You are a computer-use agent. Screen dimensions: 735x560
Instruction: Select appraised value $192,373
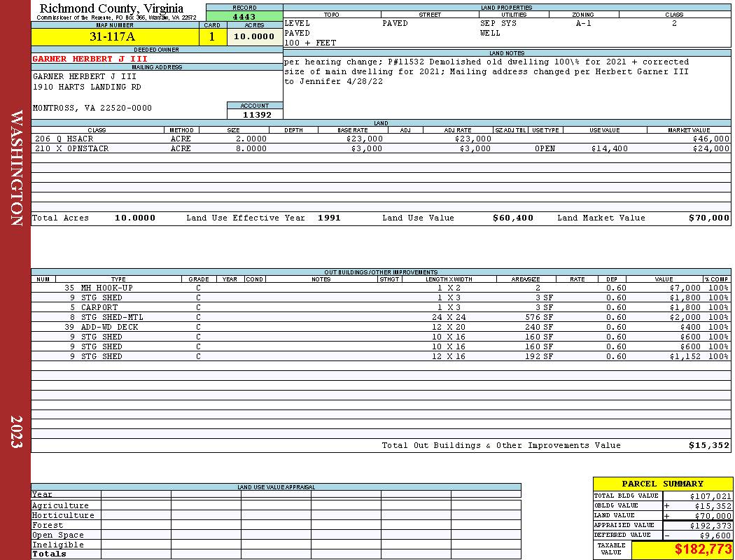click(x=710, y=526)
